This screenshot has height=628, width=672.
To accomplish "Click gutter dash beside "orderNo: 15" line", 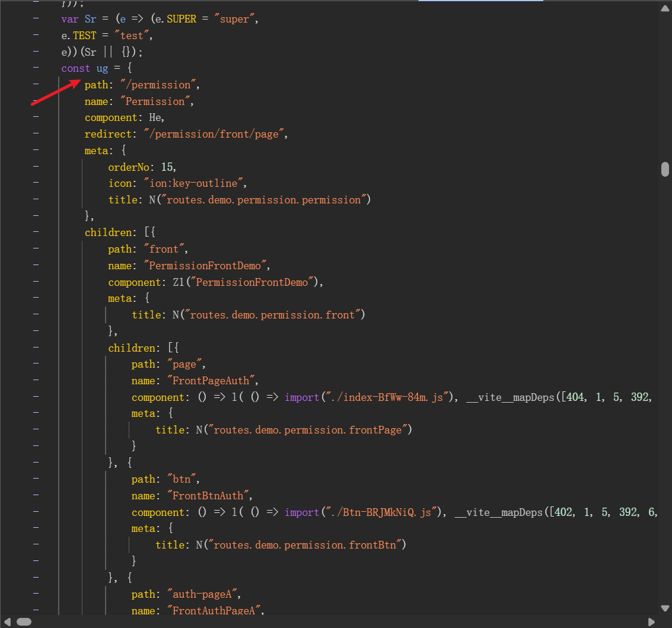I will [x=36, y=167].
